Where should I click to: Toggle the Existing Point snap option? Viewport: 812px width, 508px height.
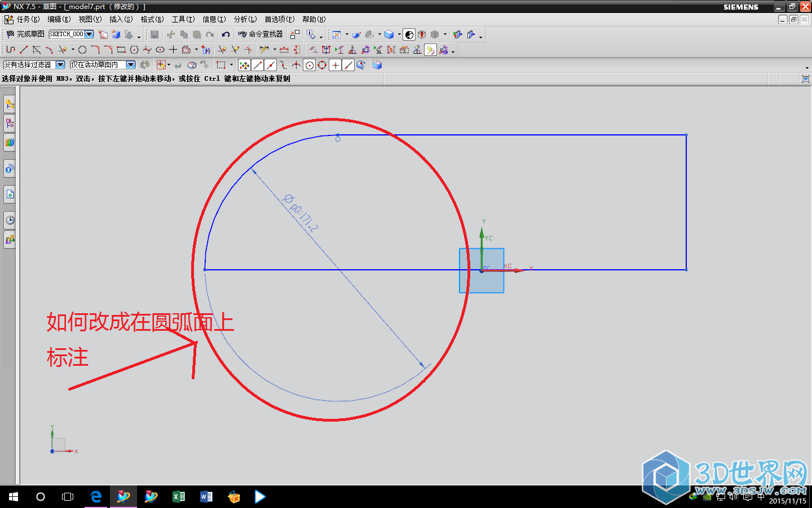[x=335, y=65]
